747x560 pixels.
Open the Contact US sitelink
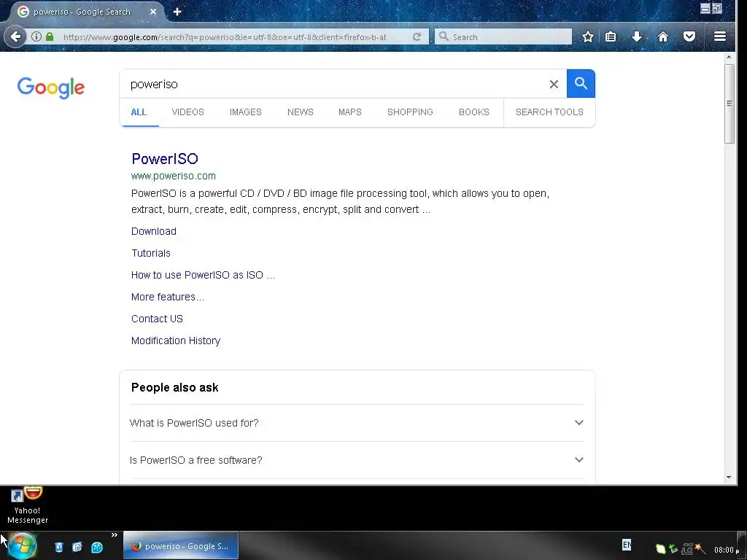[157, 319]
